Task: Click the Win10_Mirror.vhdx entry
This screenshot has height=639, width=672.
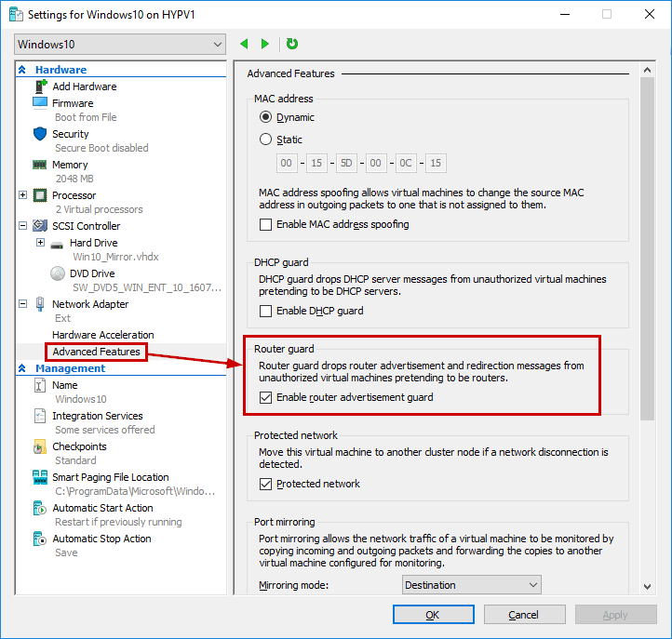Action: pyautogui.click(x=115, y=257)
